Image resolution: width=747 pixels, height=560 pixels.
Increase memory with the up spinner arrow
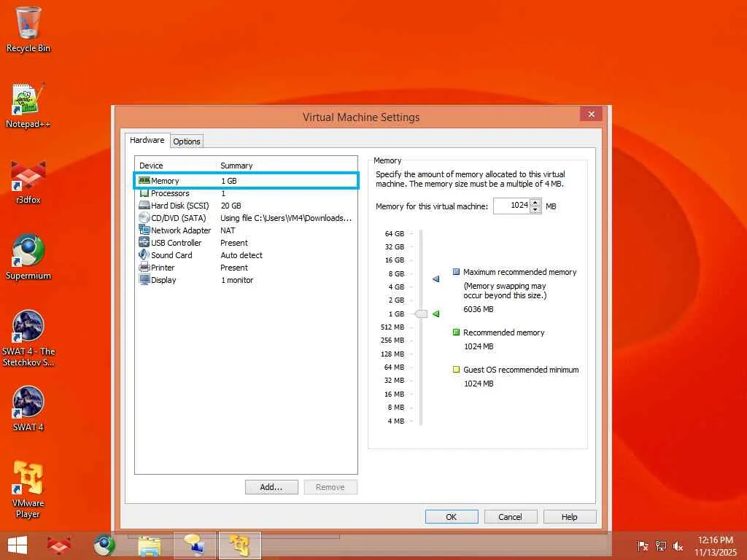(x=535, y=203)
